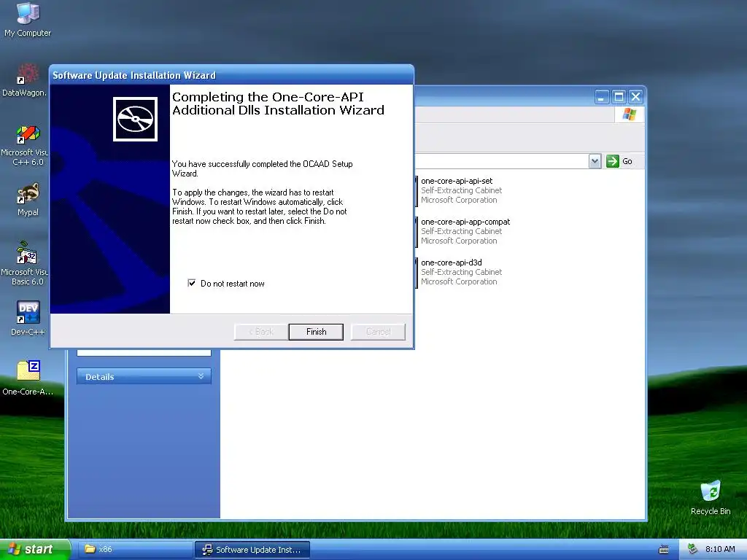Click the Details panel header label
The width and height of the screenshot is (747, 560).
pos(99,377)
